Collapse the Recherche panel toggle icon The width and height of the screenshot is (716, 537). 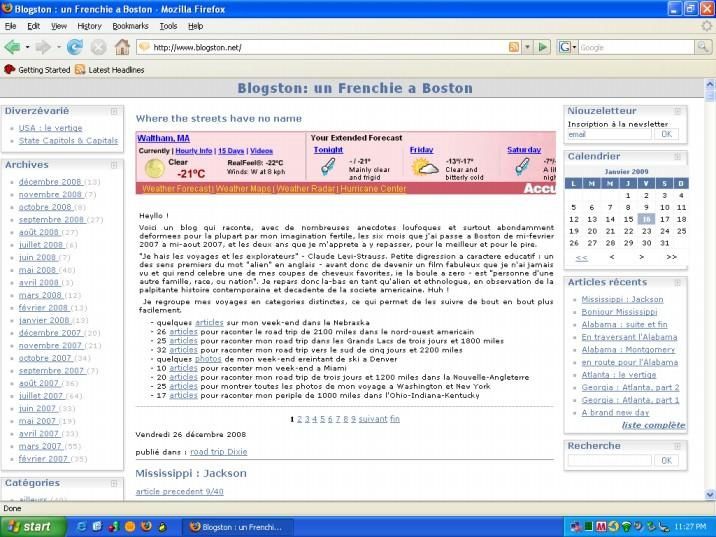(678, 446)
